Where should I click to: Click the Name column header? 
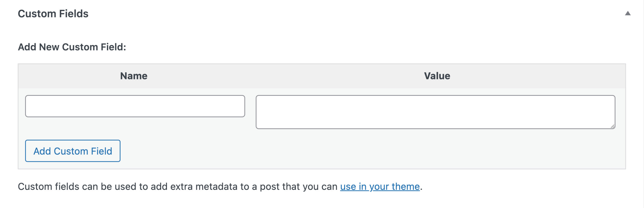[x=134, y=75]
